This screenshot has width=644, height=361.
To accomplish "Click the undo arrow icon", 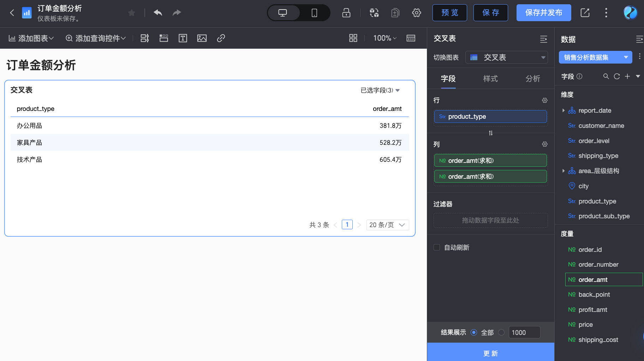I will (158, 13).
